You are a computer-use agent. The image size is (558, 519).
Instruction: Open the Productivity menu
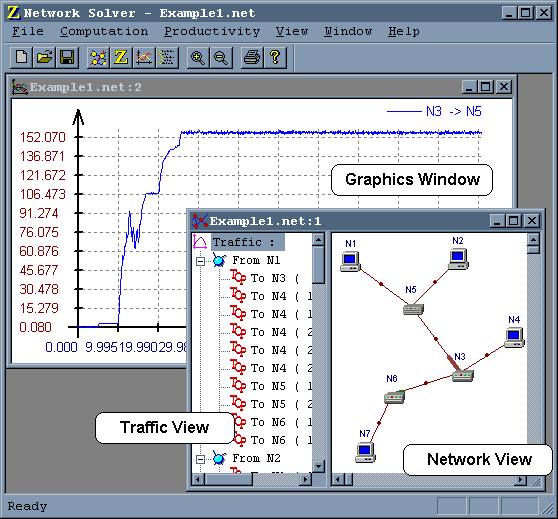(212, 32)
